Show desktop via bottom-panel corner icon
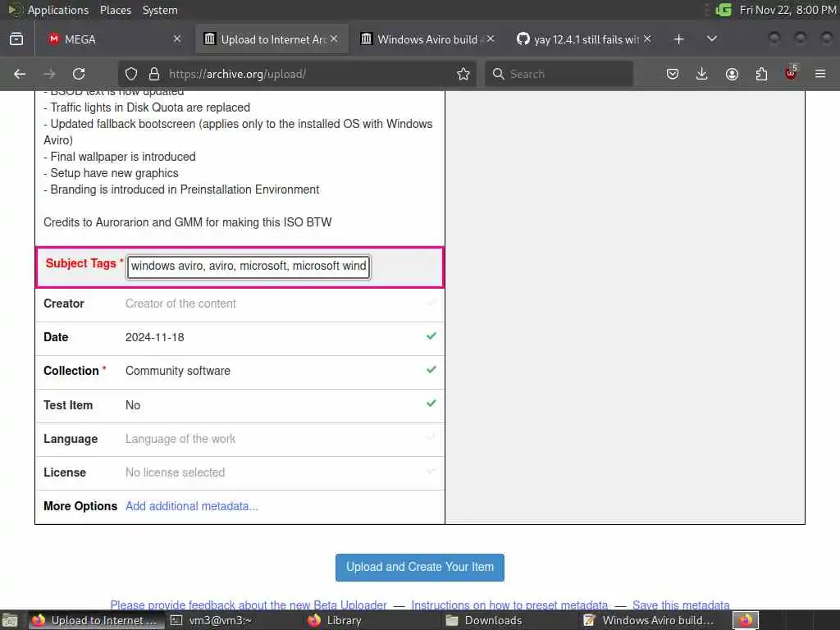Image resolution: width=840 pixels, height=630 pixels. (x=10, y=620)
